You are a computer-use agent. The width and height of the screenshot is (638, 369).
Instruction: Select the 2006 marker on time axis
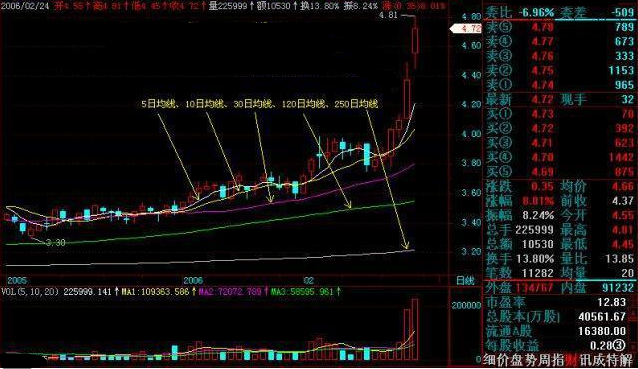tap(193, 280)
